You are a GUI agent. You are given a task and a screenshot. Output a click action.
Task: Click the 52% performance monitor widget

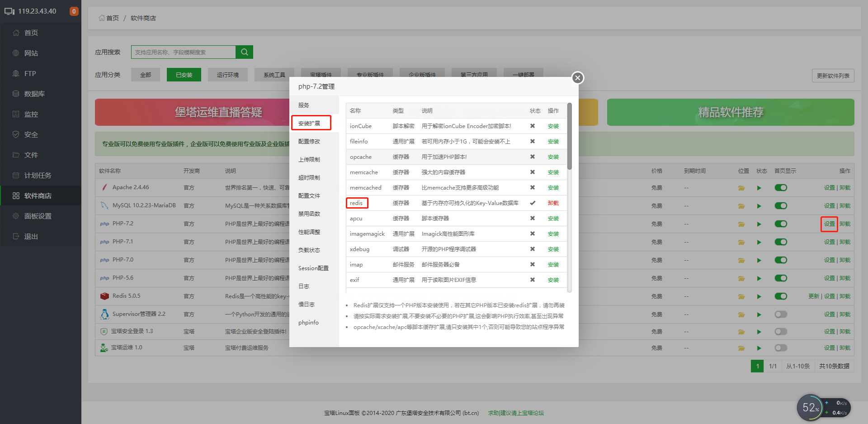pos(811,407)
